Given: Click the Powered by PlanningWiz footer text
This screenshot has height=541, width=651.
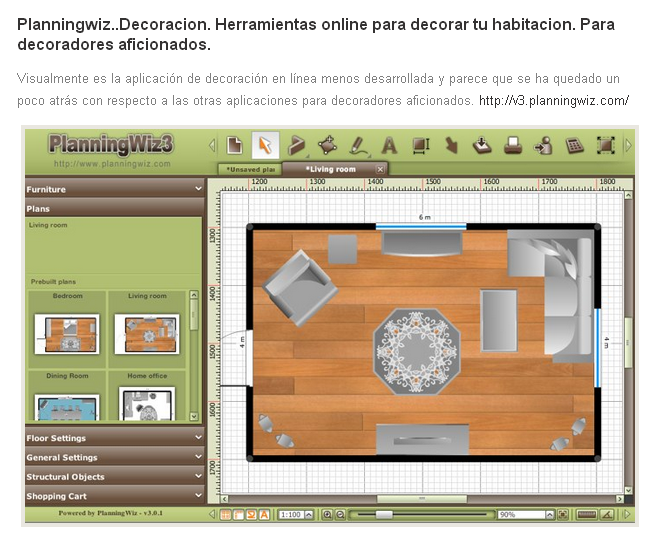Looking at the screenshot, I should (x=110, y=513).
